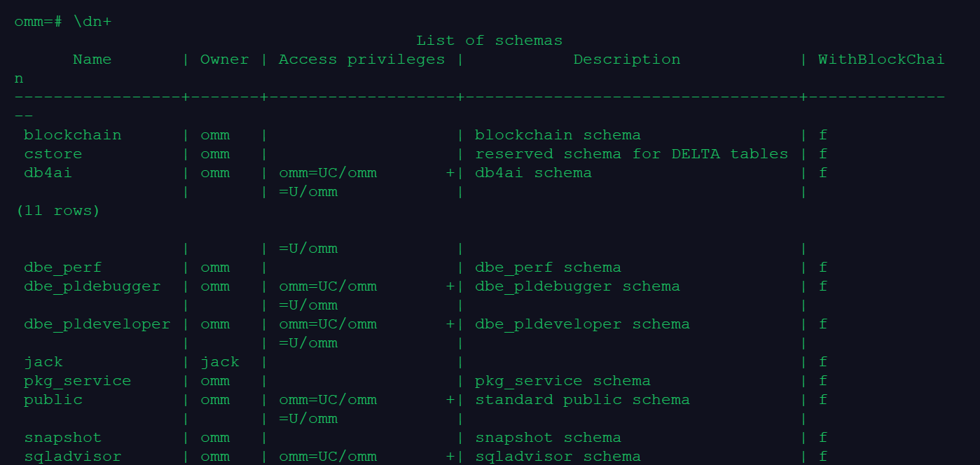Select the dbe_pldeveloper schema name
Image resolution: width=980 pixels, height=465 pixels.
pos(97,324)
